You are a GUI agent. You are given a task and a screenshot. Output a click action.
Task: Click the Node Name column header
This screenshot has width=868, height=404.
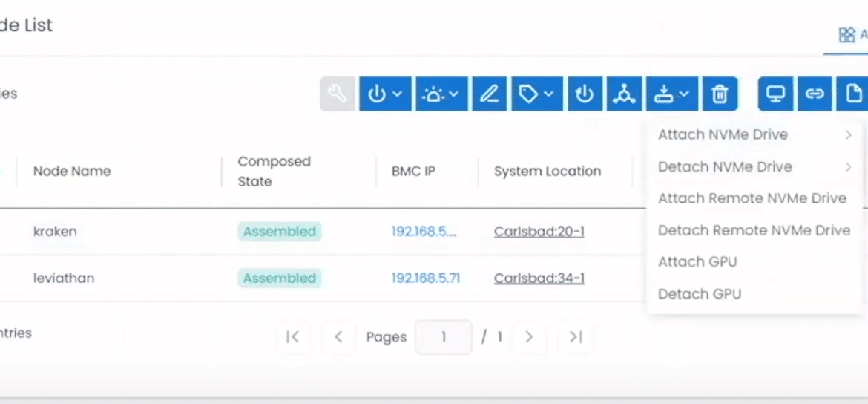tap(72, 171)
